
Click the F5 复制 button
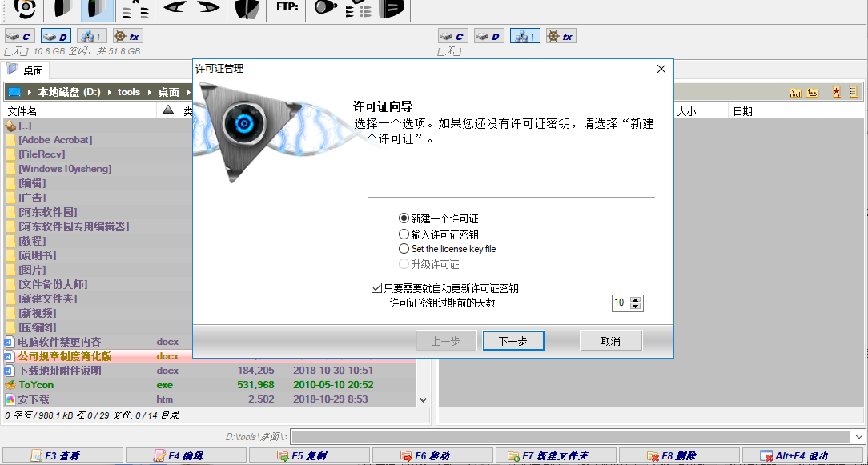pos(309,456)
